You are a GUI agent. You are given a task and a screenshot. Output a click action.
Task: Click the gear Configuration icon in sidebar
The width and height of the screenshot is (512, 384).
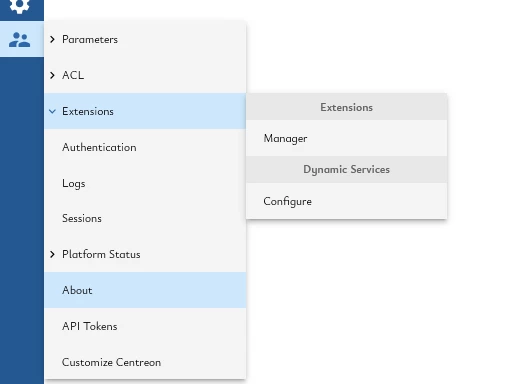(x=19, y=6)
